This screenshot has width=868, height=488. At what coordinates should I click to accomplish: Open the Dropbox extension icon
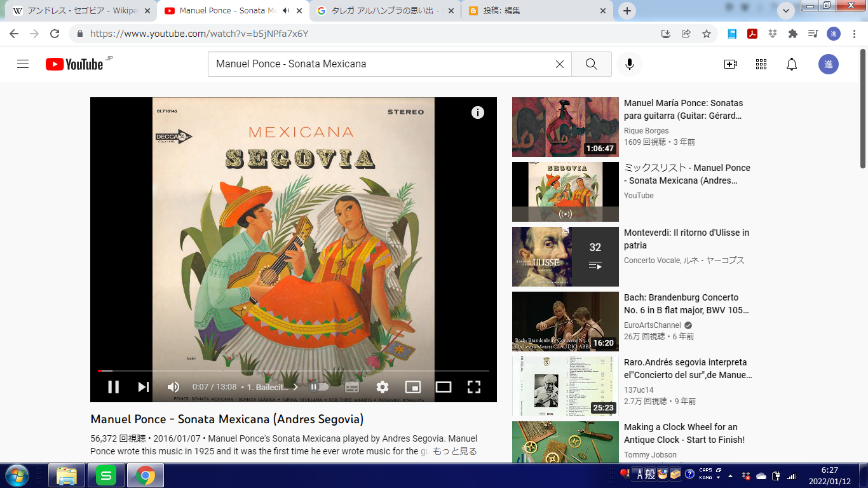coord(773,34)
